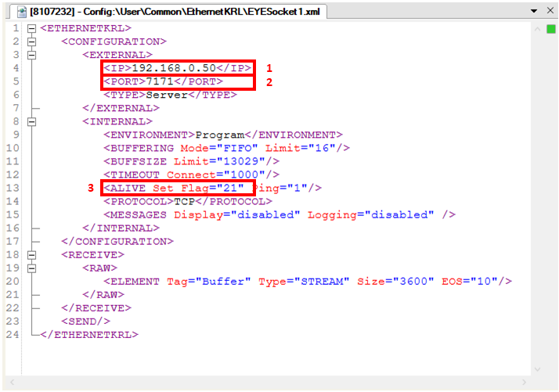Screen dimensions: 559x392
Task: Click the IP value 192.168.0.50
Action: coord(174,68)
